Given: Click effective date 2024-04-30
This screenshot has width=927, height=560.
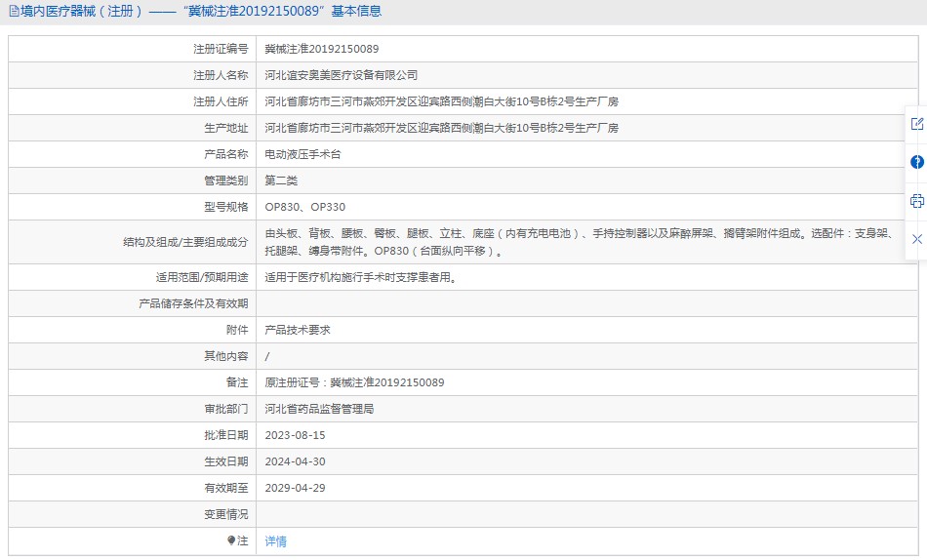Looking at the screenshot, I should [295, 461].
